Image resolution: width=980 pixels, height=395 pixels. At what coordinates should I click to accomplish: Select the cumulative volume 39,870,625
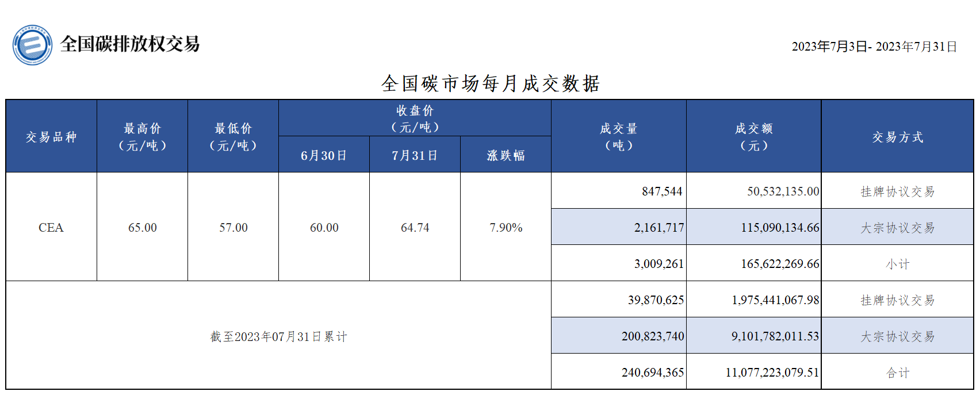click(656, 300)
